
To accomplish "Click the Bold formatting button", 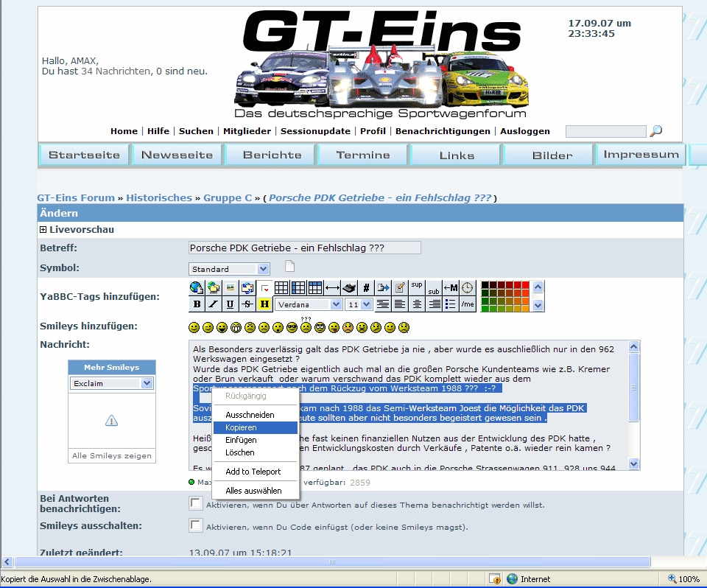I will point(197,304).
